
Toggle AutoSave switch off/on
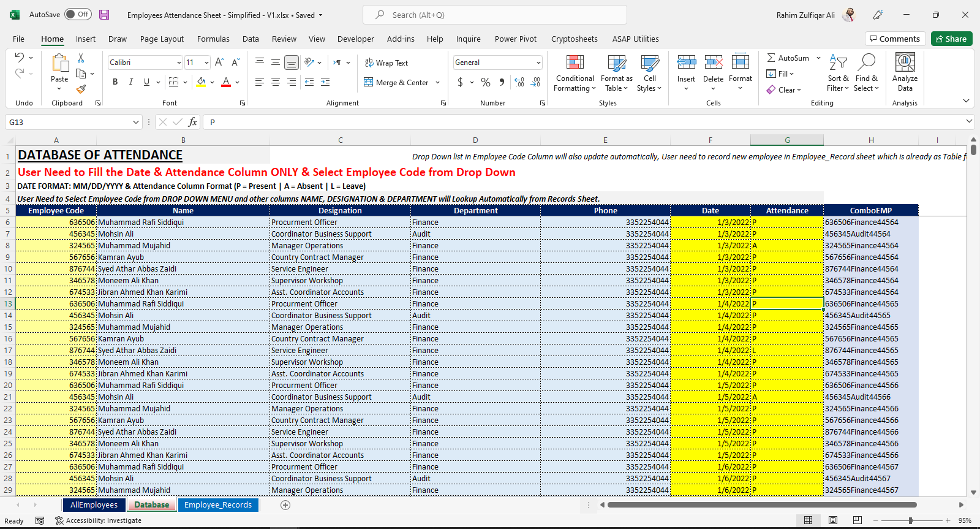(78, 15)
